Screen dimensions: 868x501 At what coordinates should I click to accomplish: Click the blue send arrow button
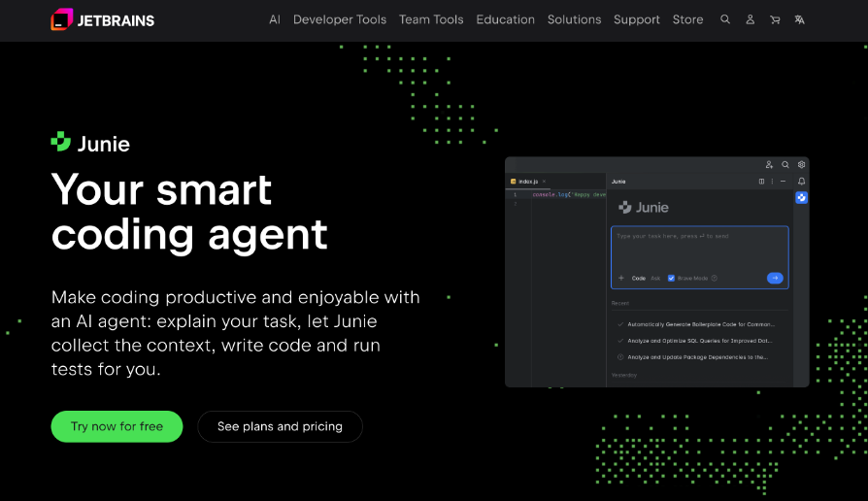[x=775, y=278]
